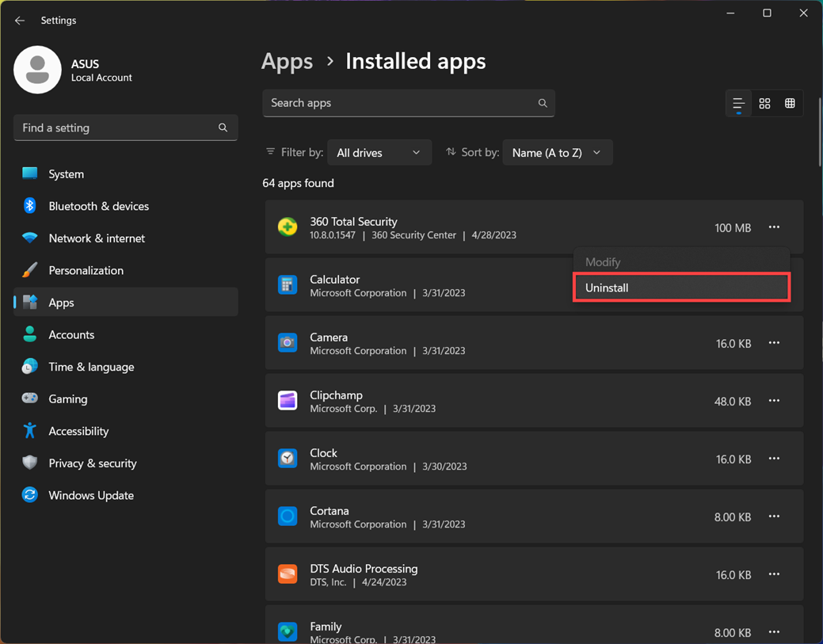Open System settings
Viewport: 823px width, 644px height.
click(125, 173)
